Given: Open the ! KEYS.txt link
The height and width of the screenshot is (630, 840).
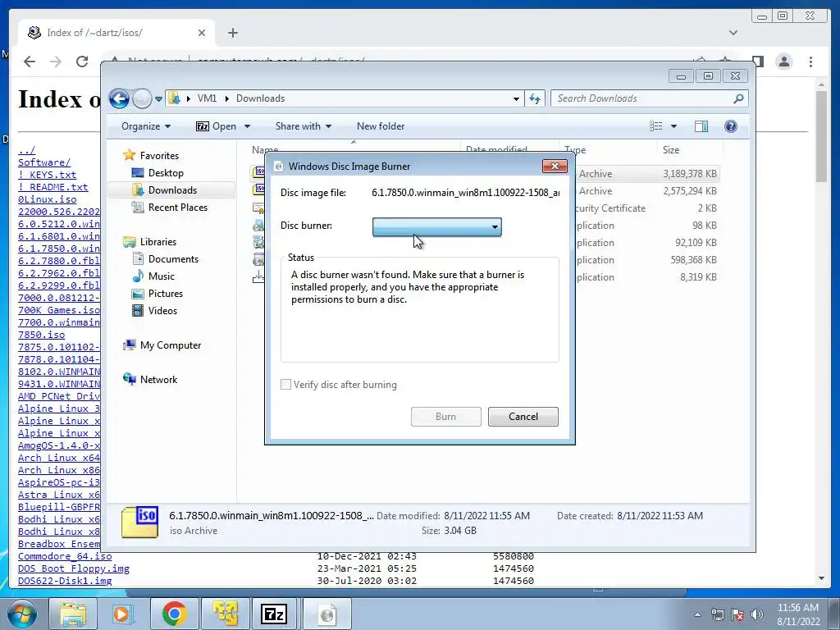Looking at the screenshot, I should 47,175.
